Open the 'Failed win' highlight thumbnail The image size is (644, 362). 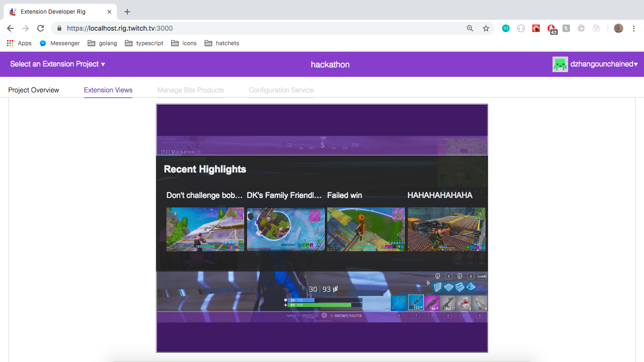tap(366, 229)
